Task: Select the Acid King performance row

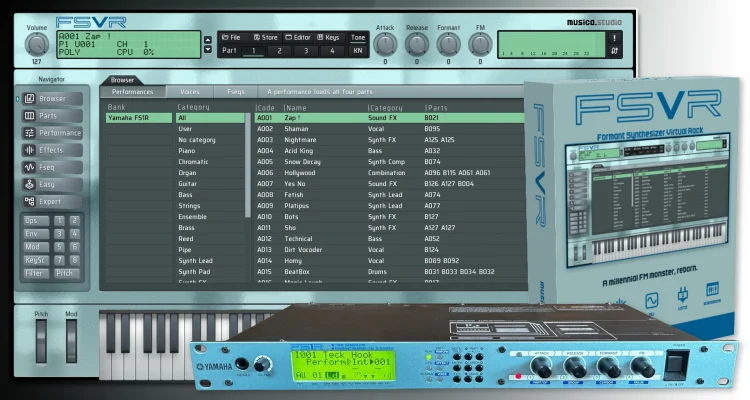Action: [390, 151]
